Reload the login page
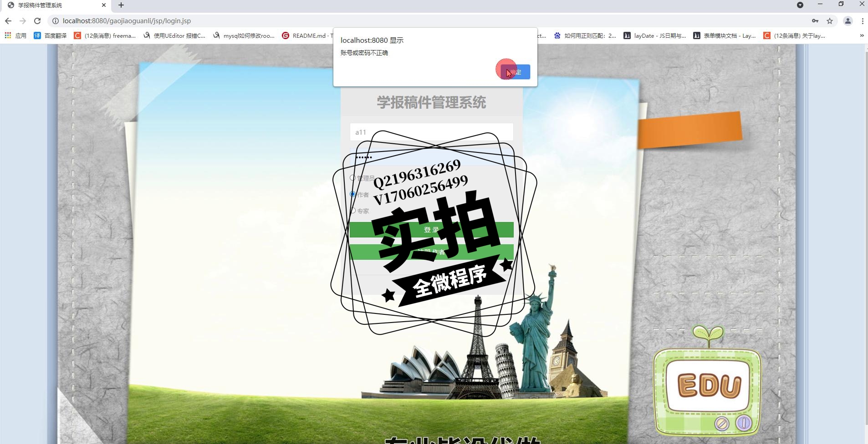The image size is (868, 444). coord(37,21)
